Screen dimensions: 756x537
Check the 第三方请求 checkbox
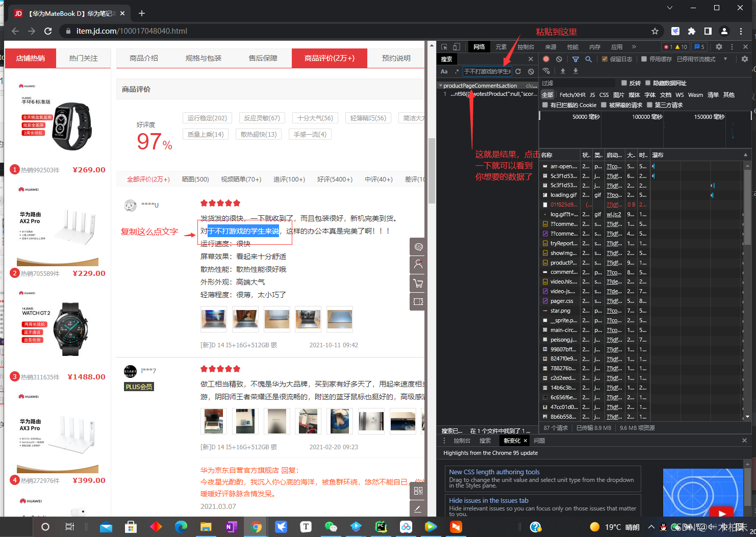649,105
